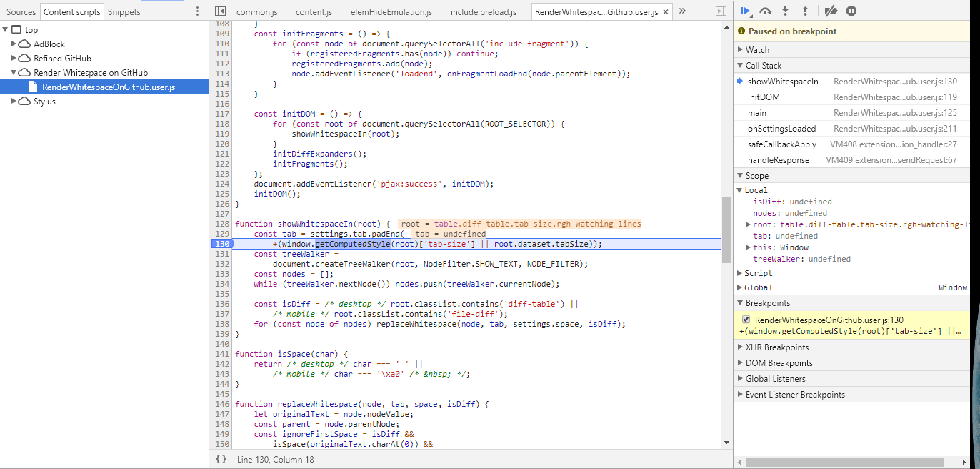980x469 pixels.
Task: Close the RenderWhitespace...Github.user.js editor tab
Action: (666, 12)
